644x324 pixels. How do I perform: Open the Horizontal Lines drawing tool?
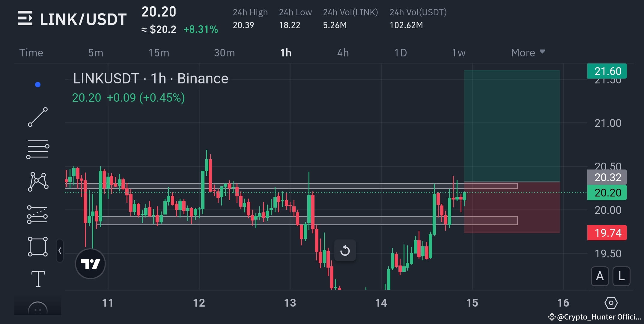point(38,149)
